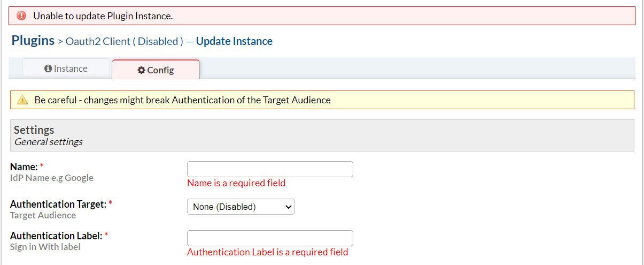This screenshot has height=265, width=644.
Task: Click the gear icon on the Config tab
Action: point(141,70)
